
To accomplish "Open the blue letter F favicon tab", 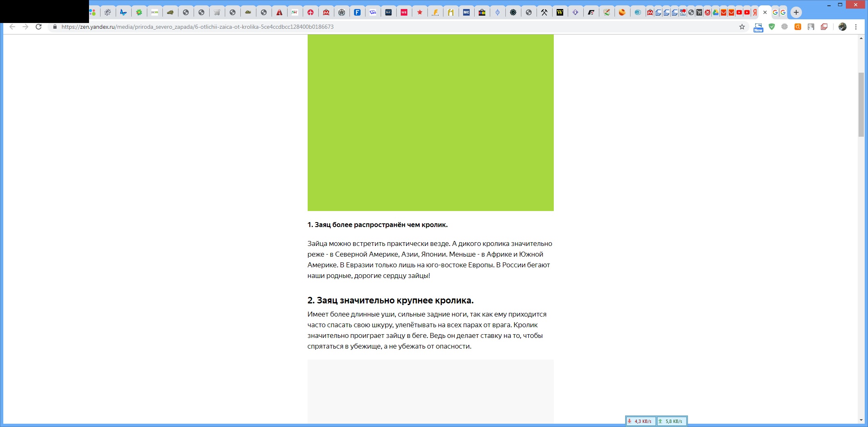I will [x=357, y=12].
